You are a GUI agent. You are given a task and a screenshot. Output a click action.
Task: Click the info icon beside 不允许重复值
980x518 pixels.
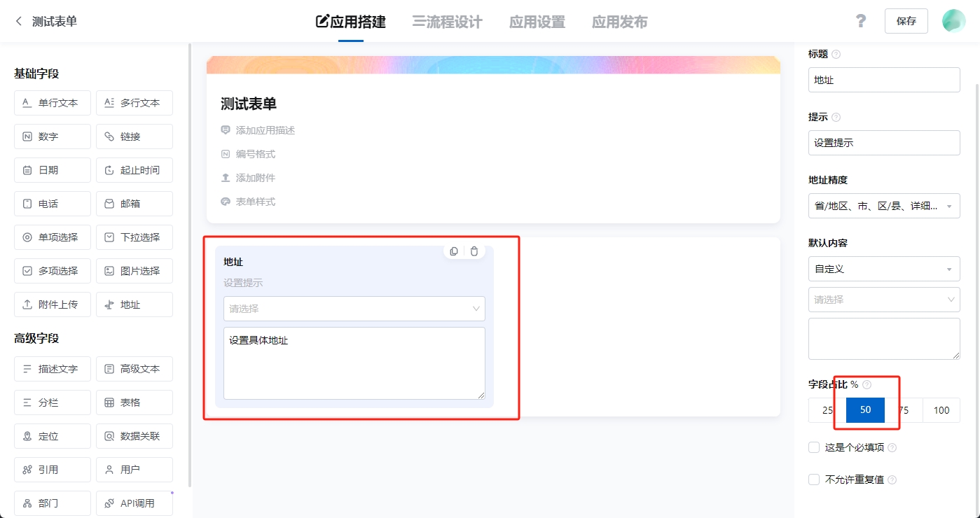tap(892, 480)
